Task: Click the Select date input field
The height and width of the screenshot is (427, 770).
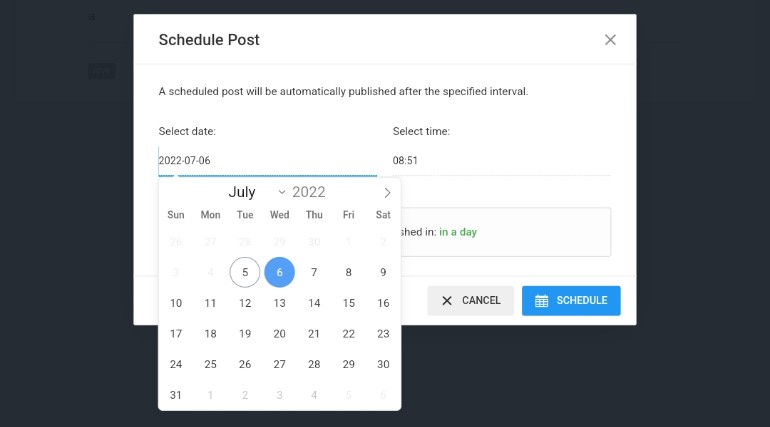Action: click(x=268, y=160)
